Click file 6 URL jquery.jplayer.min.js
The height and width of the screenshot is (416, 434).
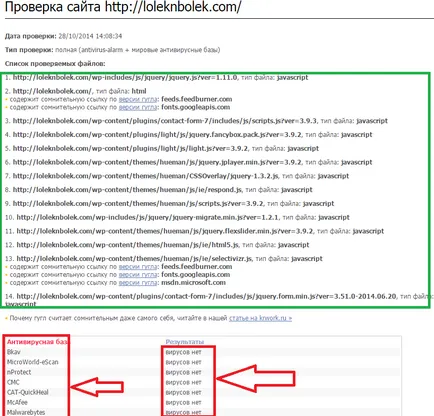(x=157, y=162)
